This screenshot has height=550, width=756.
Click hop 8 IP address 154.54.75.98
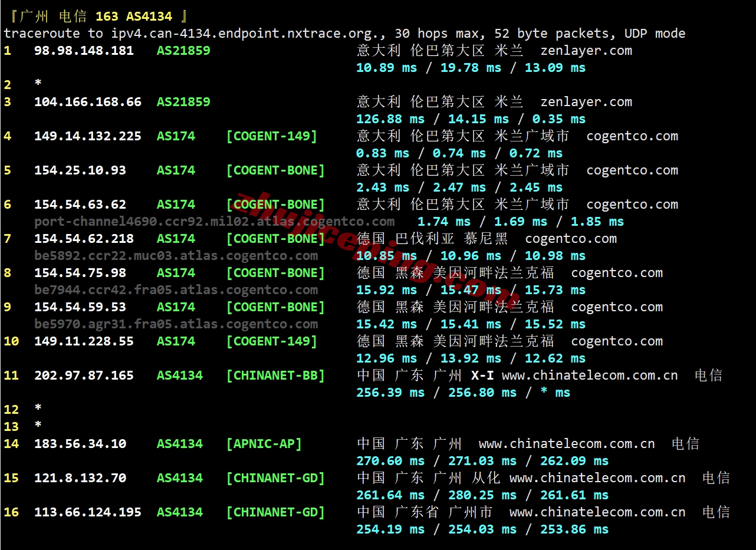[x=80, y=273]
